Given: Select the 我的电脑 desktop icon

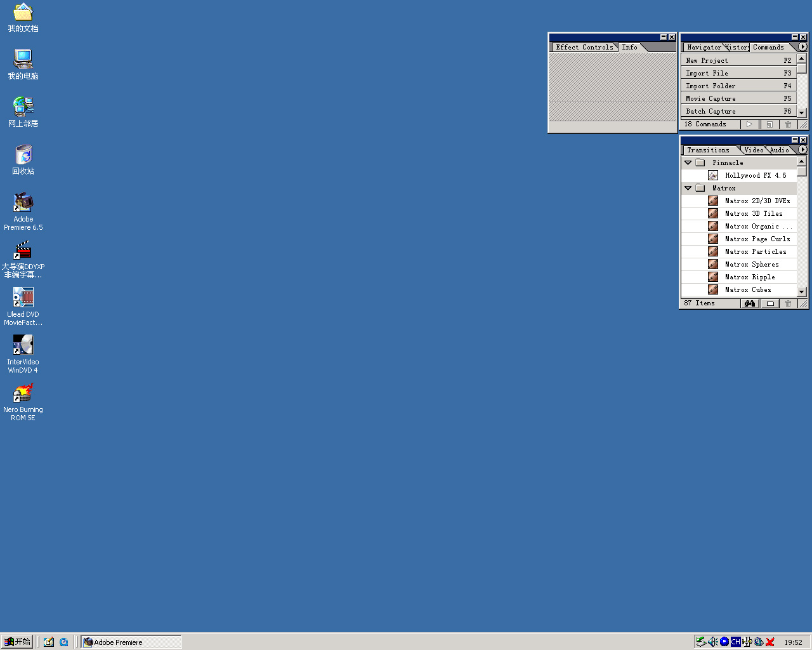Looking at the screenshot, I should [23, 60].
